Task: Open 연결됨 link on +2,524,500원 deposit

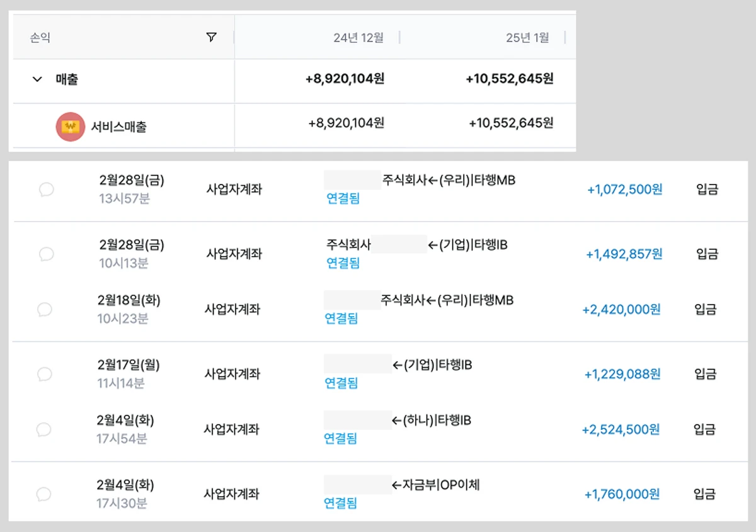Action: 340,438
